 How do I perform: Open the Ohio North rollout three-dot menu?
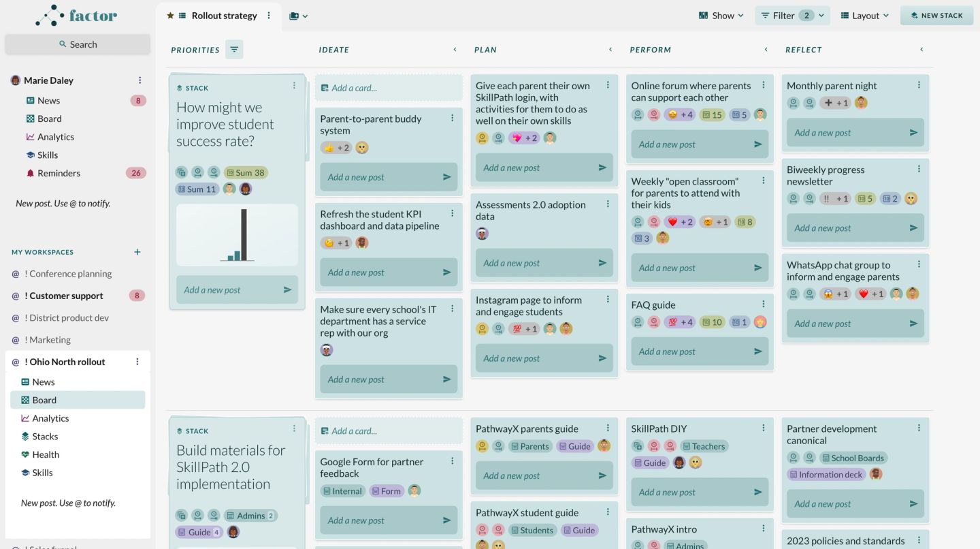click(x=137, y=362)
